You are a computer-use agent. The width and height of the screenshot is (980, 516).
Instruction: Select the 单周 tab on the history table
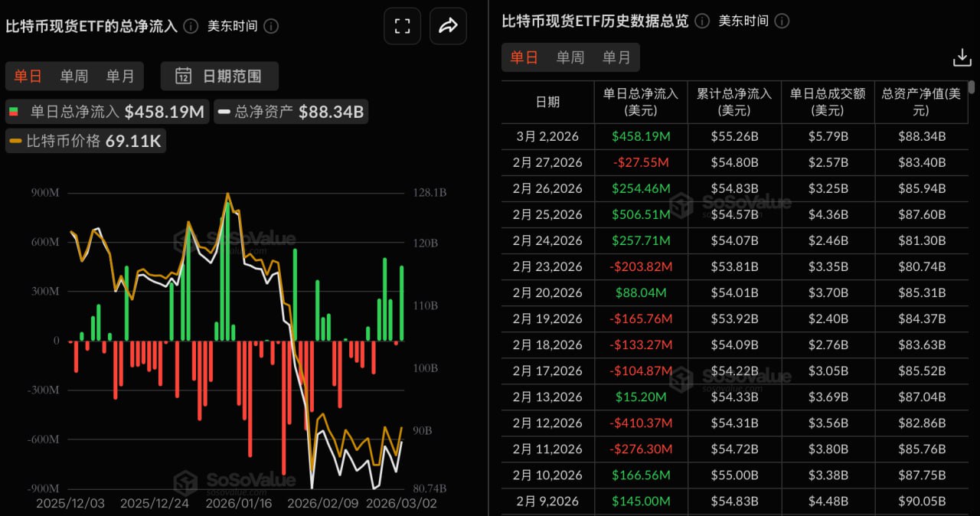pyautogui.click(x=571, y=57)
